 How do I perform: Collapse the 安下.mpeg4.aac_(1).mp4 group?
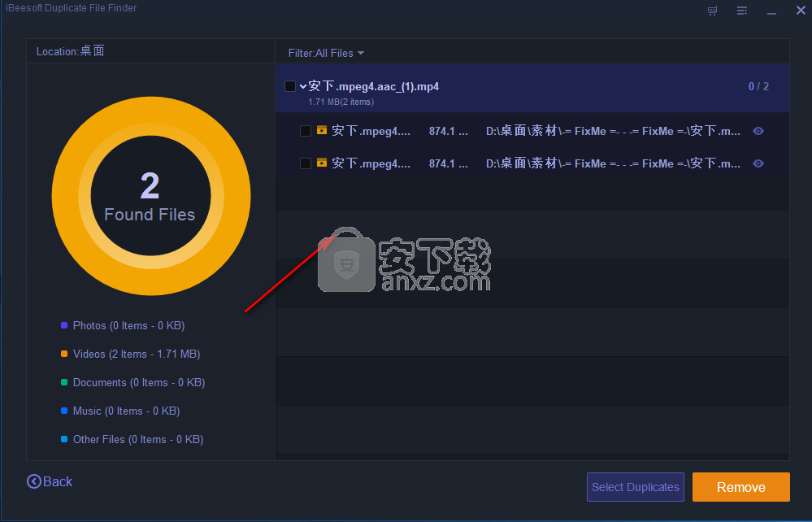coord(303,86)
